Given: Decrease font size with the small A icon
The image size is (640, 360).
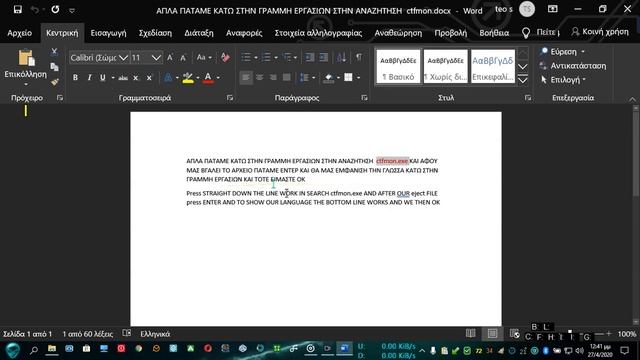Looking at the screenshot, I should (x=183, y=58).
